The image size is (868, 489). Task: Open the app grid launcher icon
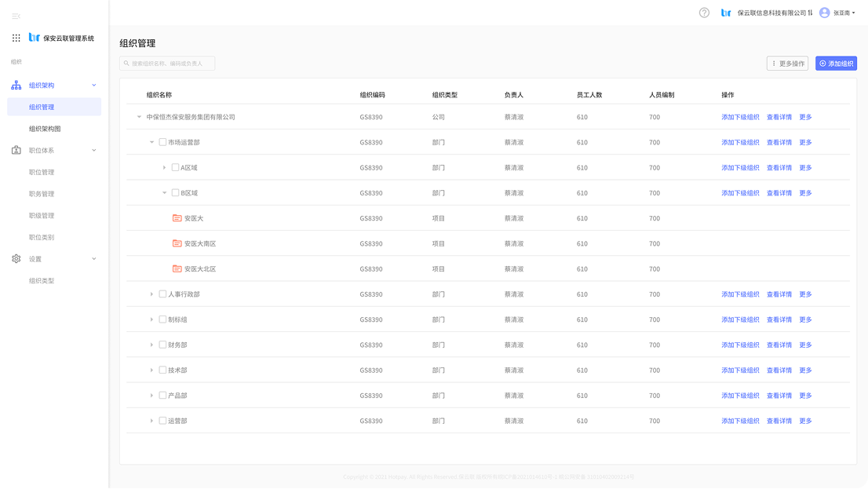tap(16, 38)
